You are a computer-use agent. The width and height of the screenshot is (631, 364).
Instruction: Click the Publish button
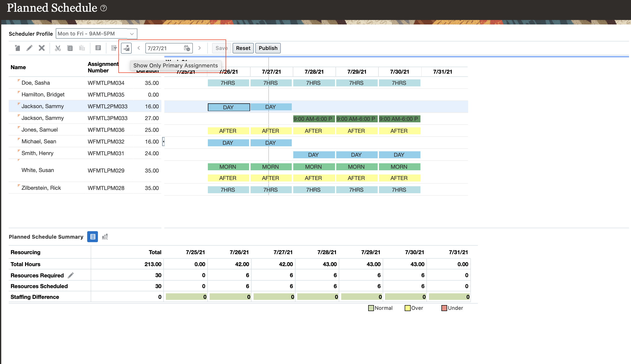(268, 48)
